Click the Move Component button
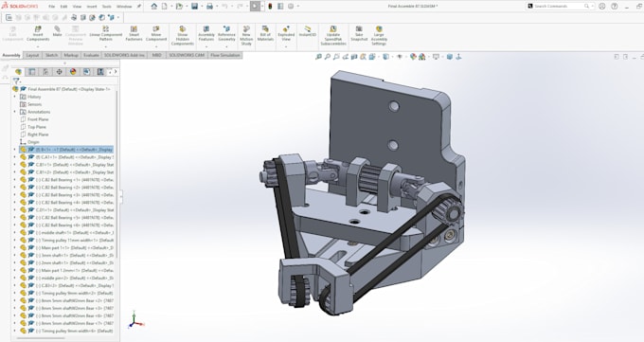 156,34
